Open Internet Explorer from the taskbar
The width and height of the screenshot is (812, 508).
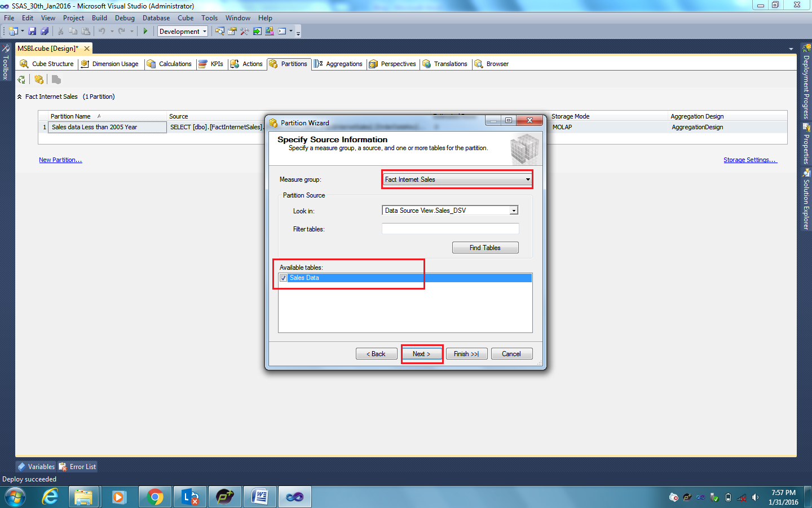50,497
